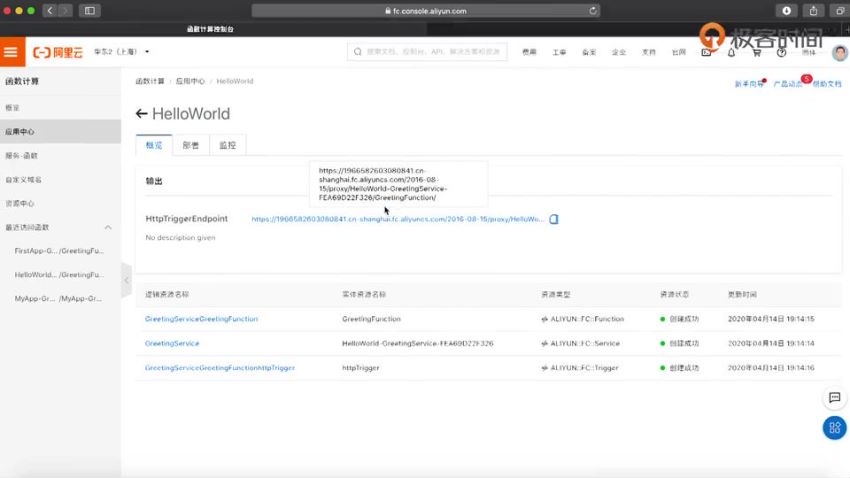Screen dimensions: 850x478
Task: Open recent function HelloWorld... /GreetingFu...
Action: (59, 275)
